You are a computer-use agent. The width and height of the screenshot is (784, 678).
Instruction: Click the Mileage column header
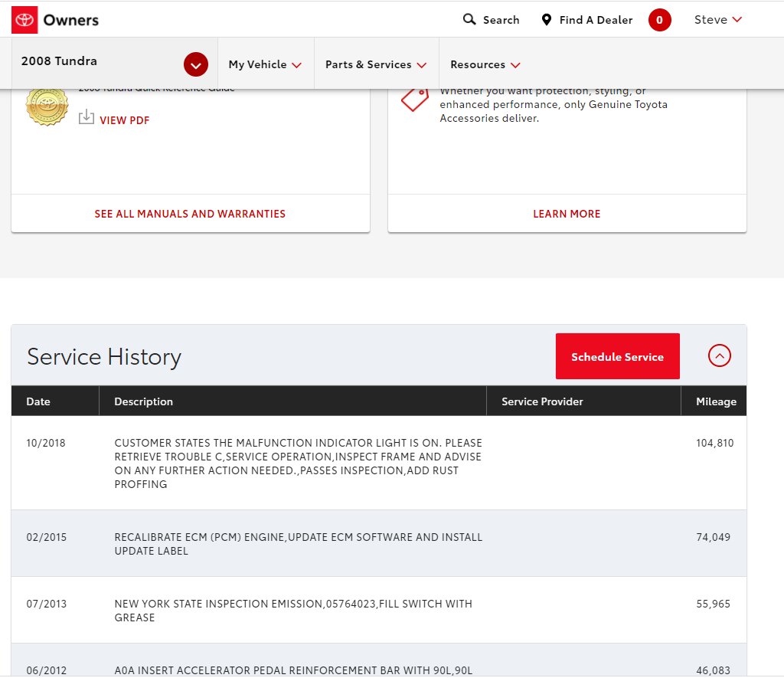[716, 401]
